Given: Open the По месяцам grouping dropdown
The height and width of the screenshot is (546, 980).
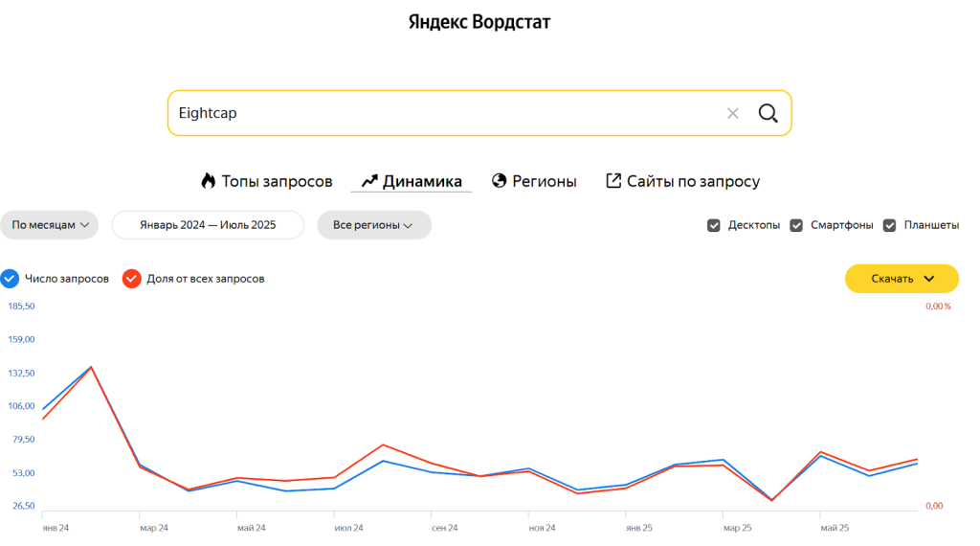Looking at the screenshot, I should (x=49, y=225).
